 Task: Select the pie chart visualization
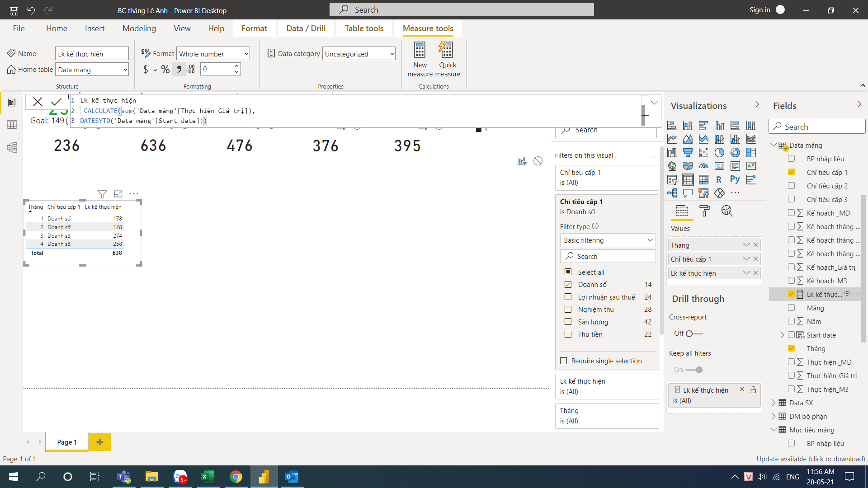coord(719,153)
